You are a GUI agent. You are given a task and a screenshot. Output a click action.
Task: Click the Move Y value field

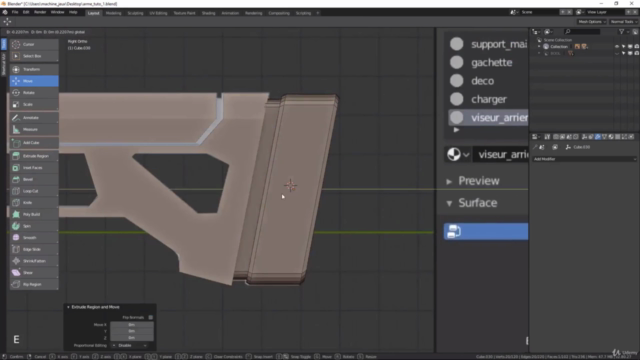(x=132, y=331)
